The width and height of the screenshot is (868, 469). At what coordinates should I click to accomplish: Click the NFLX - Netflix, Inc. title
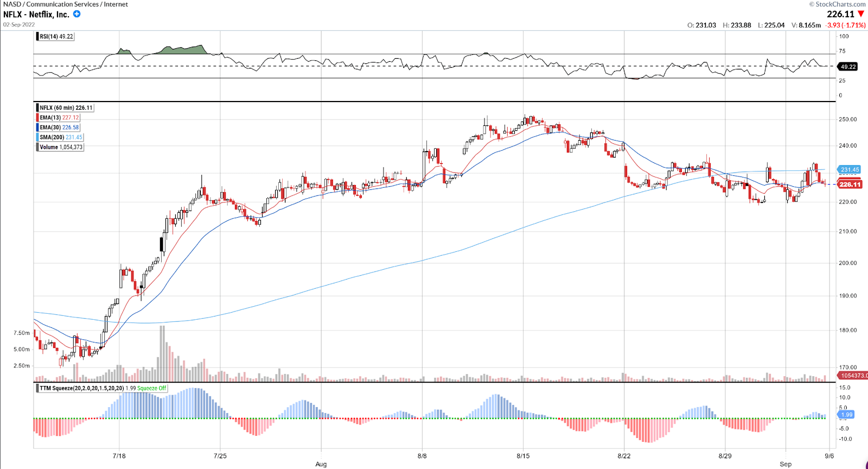pos(36,15)
